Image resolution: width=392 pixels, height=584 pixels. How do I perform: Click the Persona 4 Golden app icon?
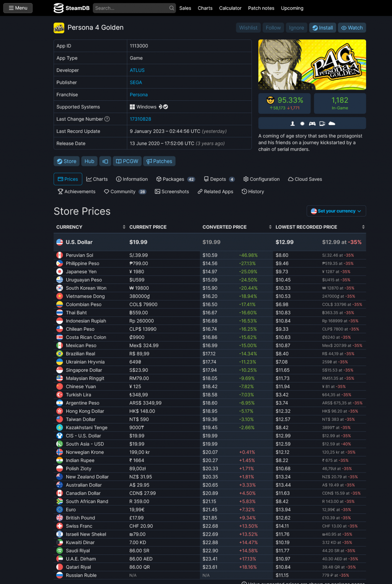pos(59,28)
